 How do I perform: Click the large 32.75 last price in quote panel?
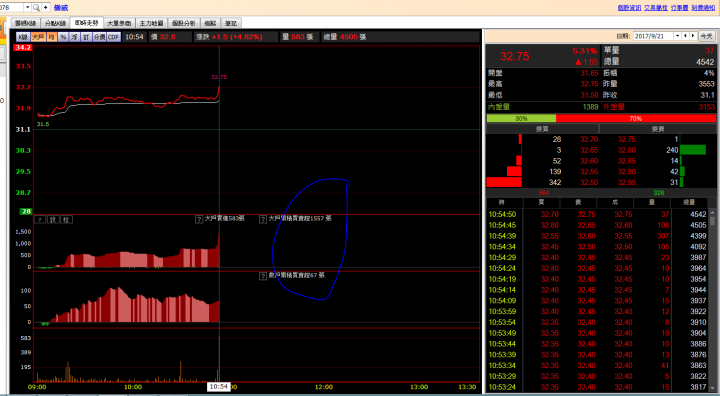pos(515,57)
